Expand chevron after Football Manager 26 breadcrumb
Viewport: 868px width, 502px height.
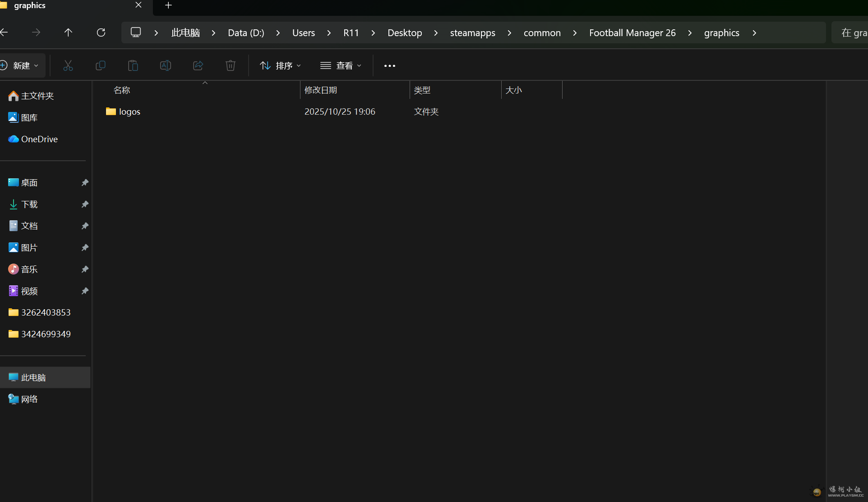pos(690,33)
